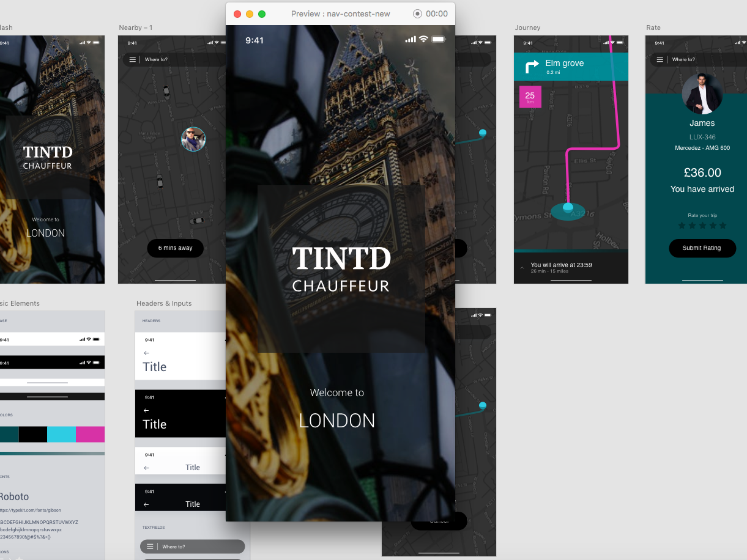The width and height of the screenshot is (747, 560).
Task: Select back arrow in white centered Title header
Action: coord(146,468)
